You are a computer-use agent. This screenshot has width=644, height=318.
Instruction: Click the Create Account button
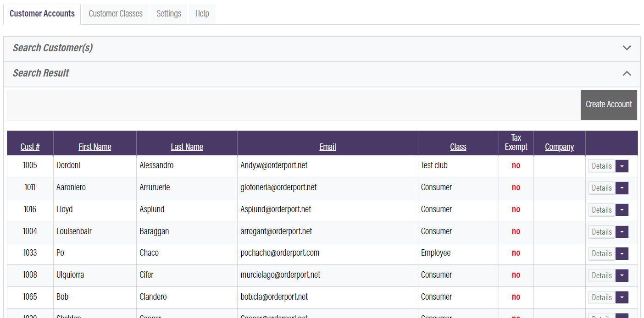click(609, 104)
